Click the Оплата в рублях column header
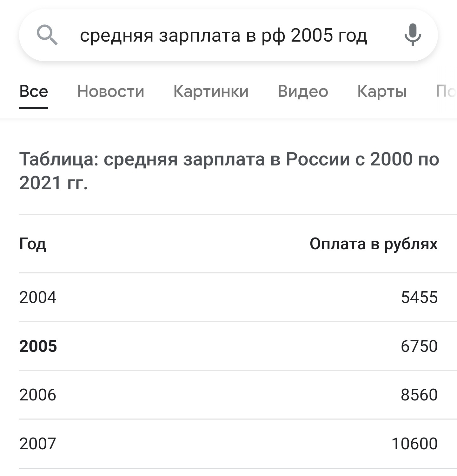This screenshot has width=457, height=476. (374, 244)
